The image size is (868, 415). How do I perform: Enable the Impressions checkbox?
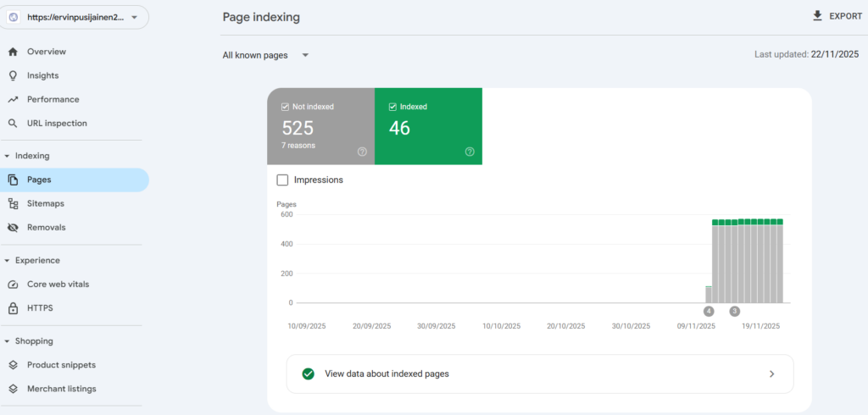point(283,180)
